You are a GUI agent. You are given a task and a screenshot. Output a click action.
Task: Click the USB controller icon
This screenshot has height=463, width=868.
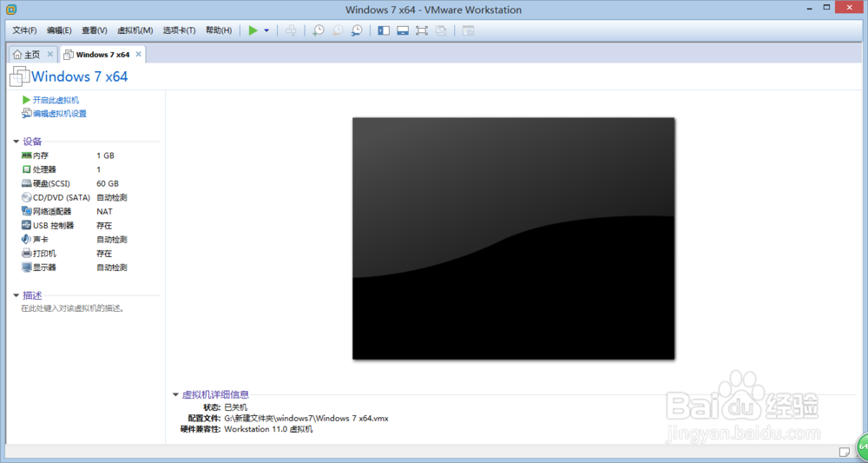26,225
